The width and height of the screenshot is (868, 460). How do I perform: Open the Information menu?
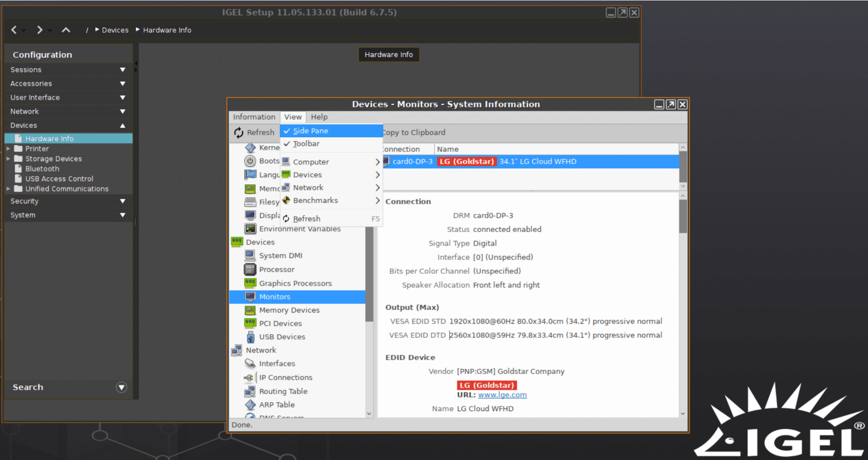tap(254, 117)
